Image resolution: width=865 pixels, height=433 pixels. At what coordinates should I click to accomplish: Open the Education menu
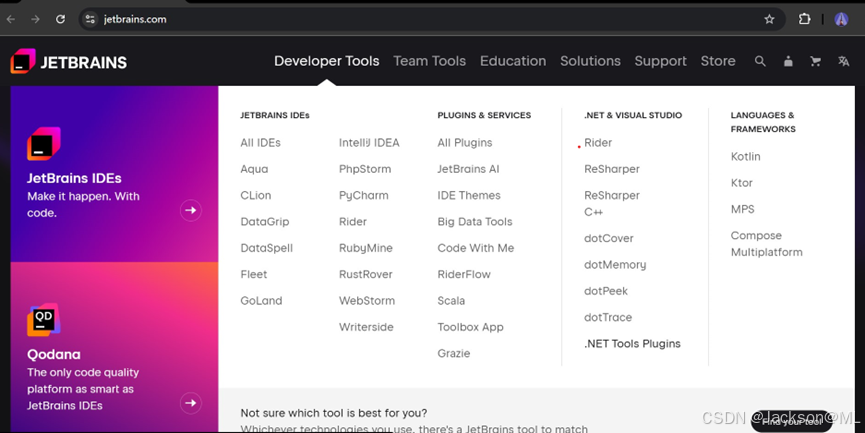click(x=513, y=61)
